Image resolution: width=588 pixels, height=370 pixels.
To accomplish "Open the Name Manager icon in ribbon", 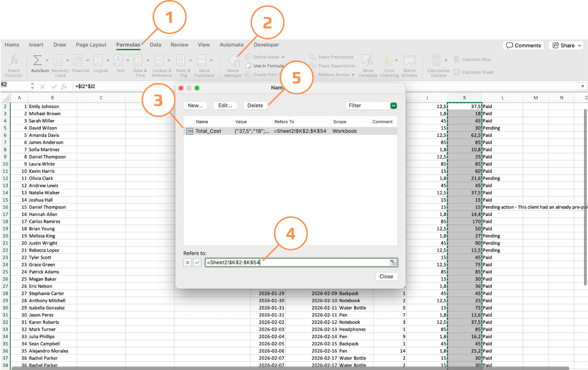I will [x=233, y=61].
